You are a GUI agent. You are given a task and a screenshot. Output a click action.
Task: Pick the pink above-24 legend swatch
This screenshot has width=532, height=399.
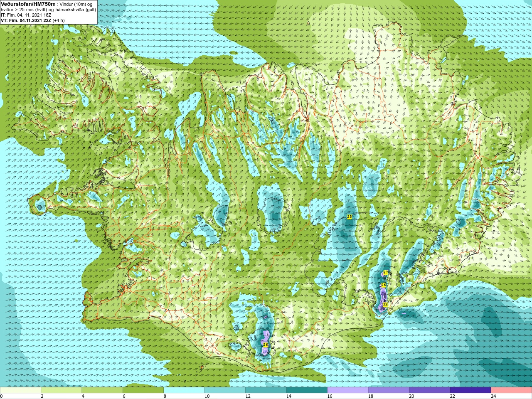(x=512, y=390)
